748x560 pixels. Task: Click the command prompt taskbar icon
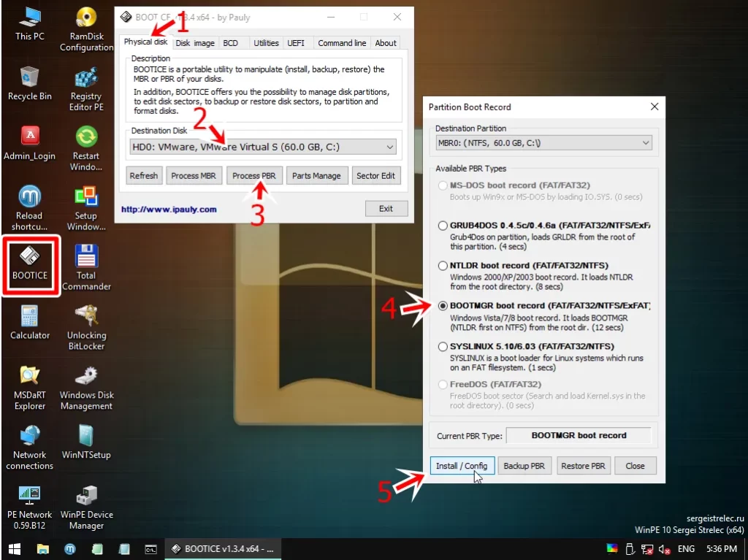point(150,549)
